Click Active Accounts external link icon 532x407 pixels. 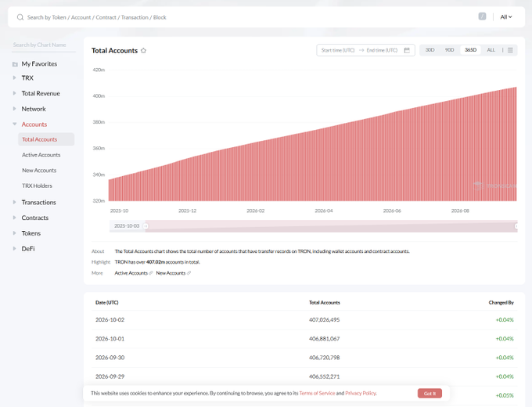[x=151, y=273]
